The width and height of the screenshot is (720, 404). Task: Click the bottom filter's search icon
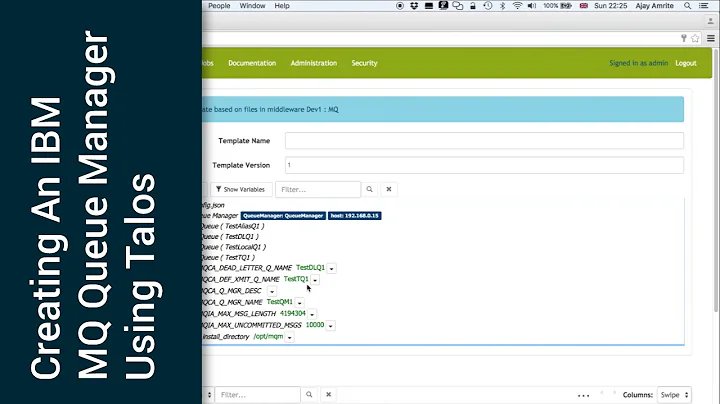pos(309,394)
